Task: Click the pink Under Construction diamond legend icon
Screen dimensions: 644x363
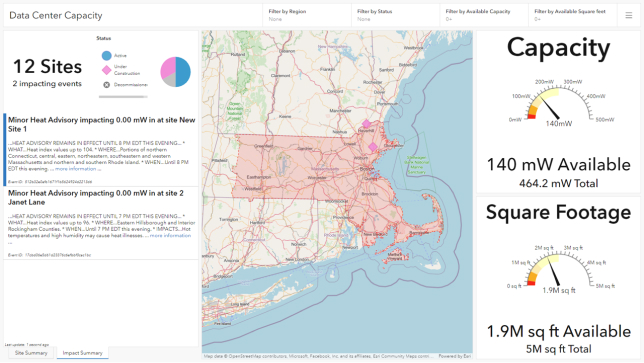Action: coord(106,70)
